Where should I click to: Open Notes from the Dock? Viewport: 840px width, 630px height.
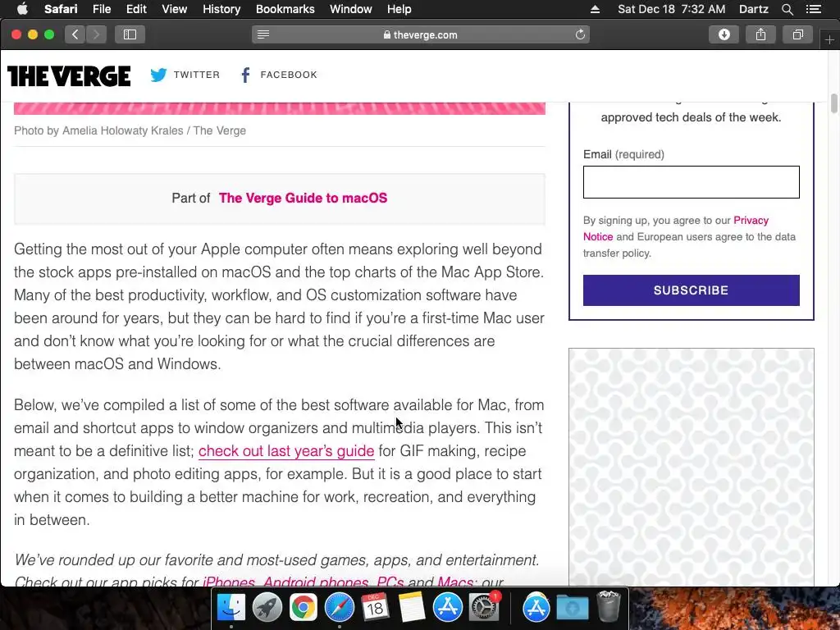pyautogui.click(x=412, y=608)
